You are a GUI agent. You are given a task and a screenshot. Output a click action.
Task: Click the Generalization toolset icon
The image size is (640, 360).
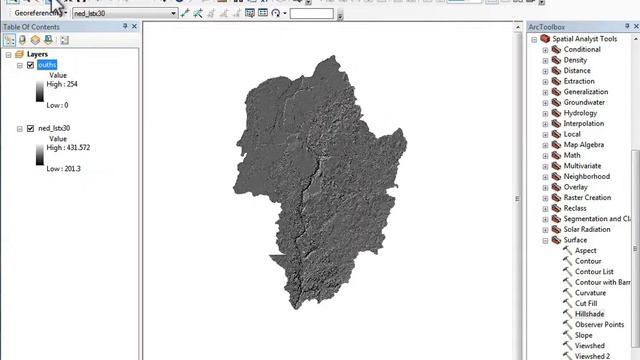click(x=556, y=92)
